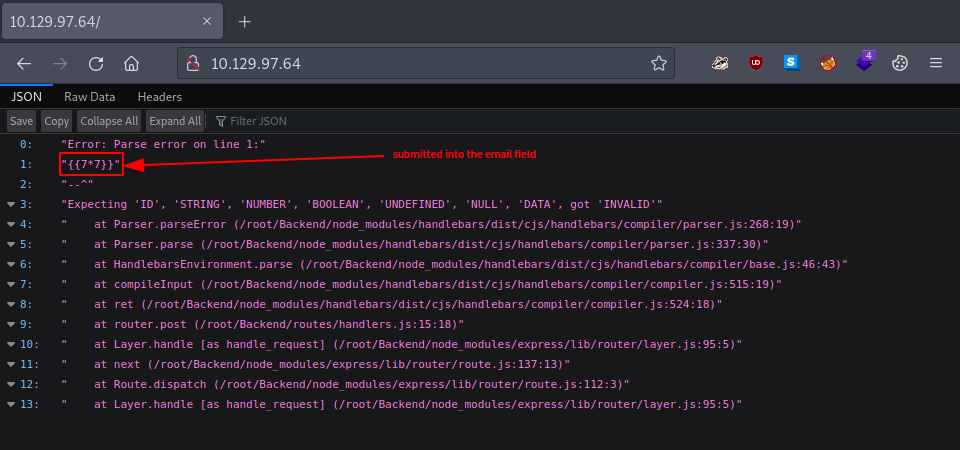
Task: Open a new browser tab
Action: (244, 21)
